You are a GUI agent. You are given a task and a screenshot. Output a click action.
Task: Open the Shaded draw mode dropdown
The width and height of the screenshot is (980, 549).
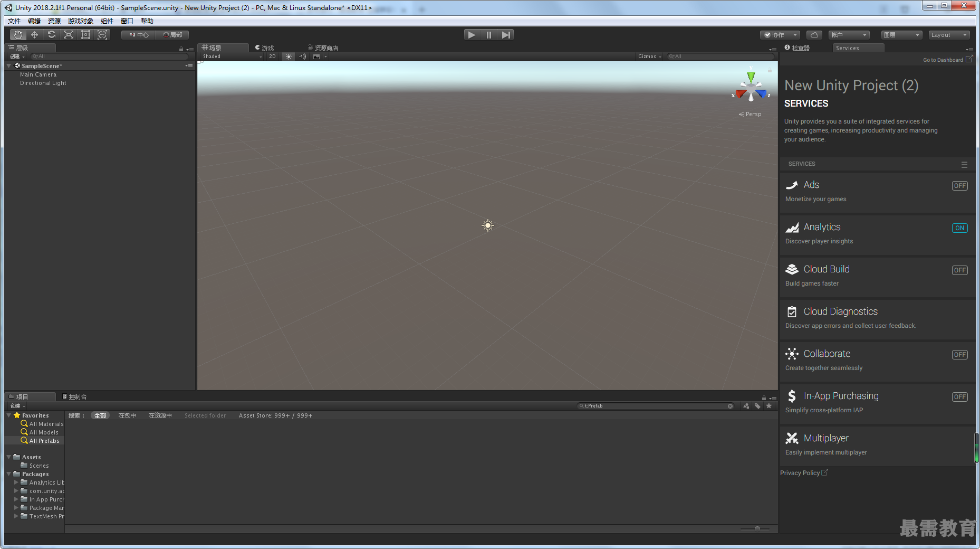232,56
